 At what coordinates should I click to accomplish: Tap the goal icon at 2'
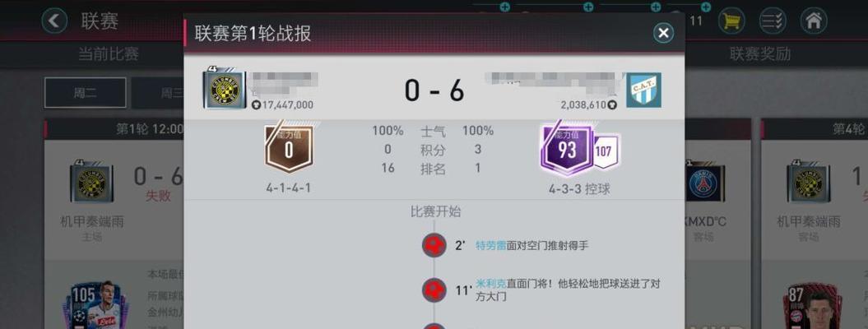(x=434, y=245)
